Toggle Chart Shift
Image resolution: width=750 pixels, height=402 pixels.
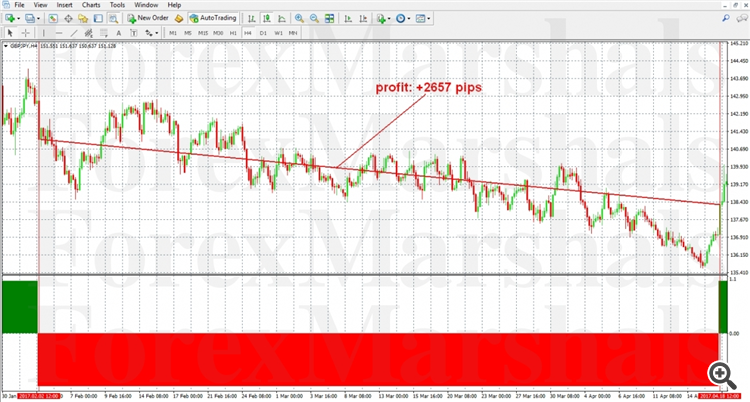point(363,19)
